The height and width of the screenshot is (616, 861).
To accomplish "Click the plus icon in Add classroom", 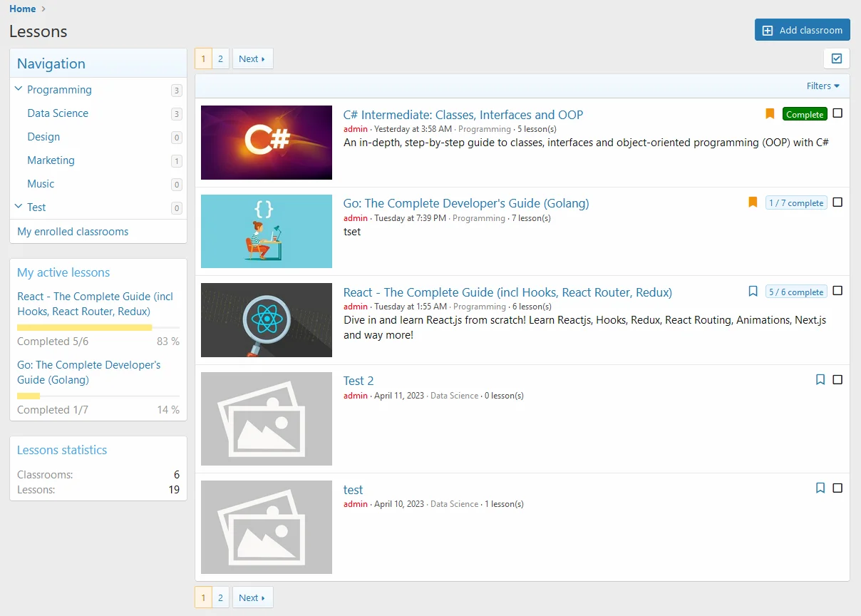I will [x=768, y=30].
